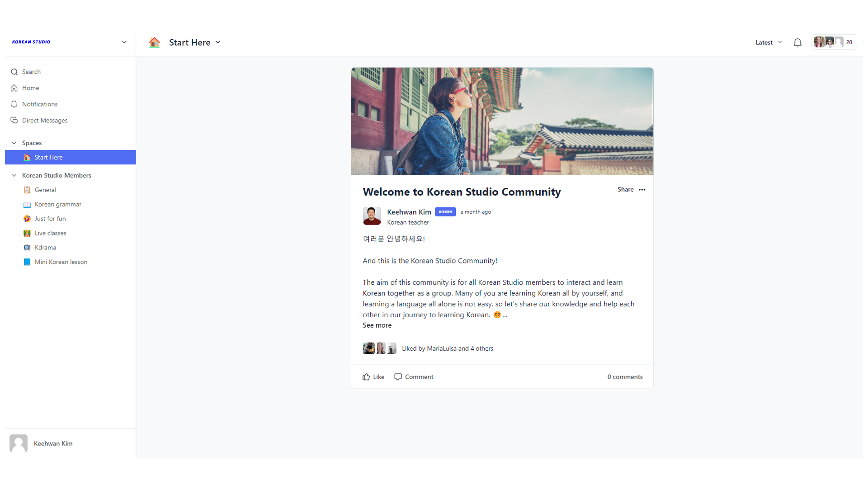Image resolution: width=868 pixels, height=488 pixels.
Task: Click the 'Korean teacher' headline text
Action: click(408, 222)
